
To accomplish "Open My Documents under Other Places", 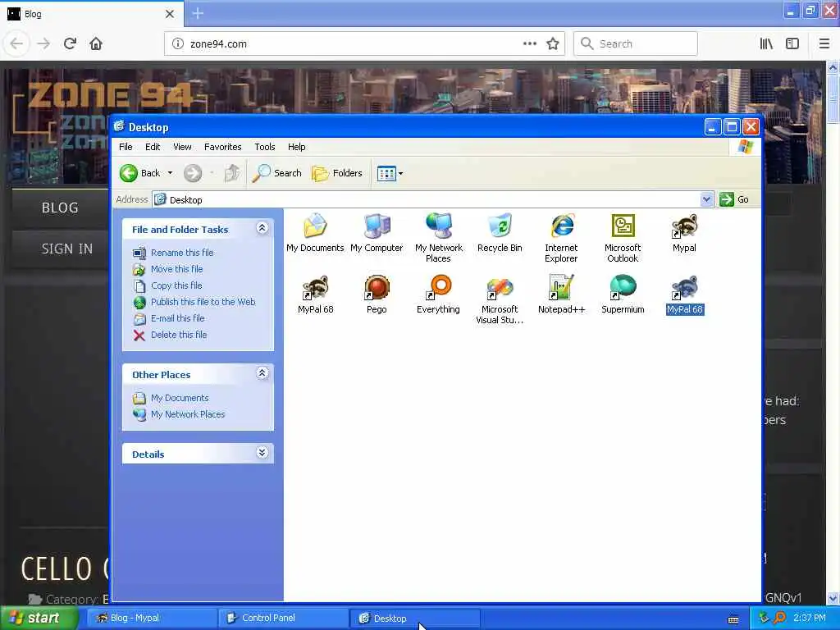I will pos(180,398).
